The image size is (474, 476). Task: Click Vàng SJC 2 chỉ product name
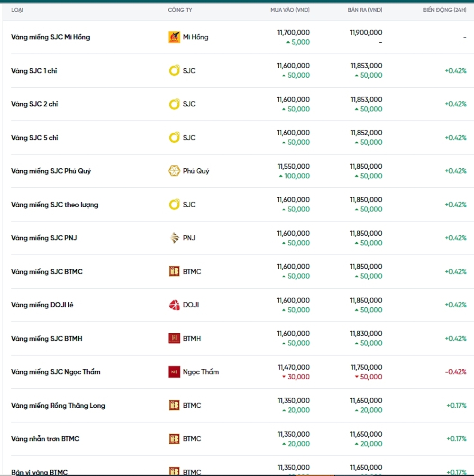point(35,104)
